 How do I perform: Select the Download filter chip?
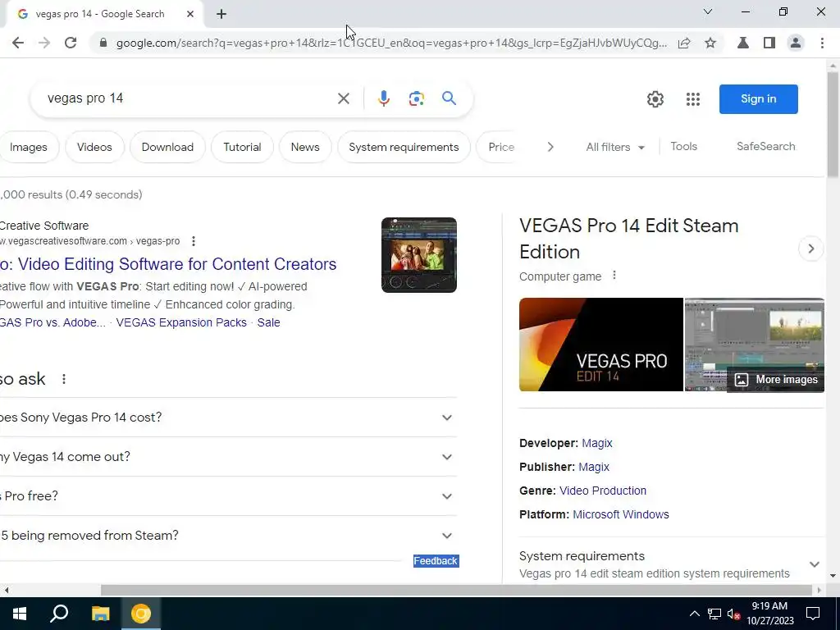167,148
